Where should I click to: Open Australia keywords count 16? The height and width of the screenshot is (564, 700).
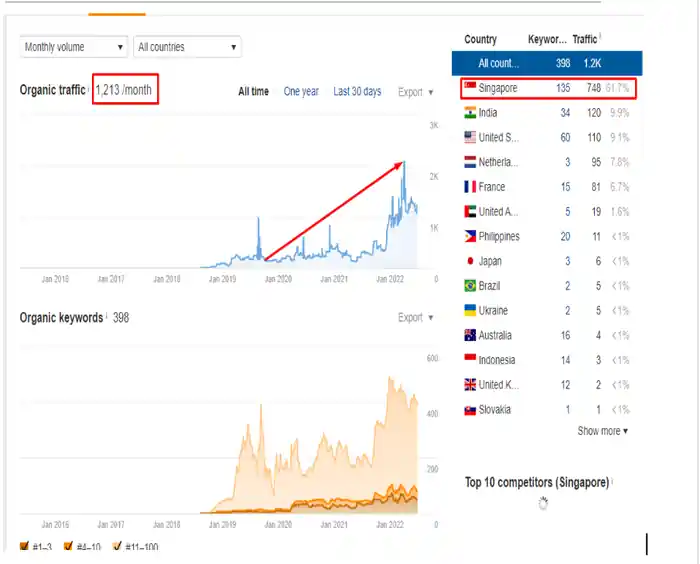click(565, 335)
